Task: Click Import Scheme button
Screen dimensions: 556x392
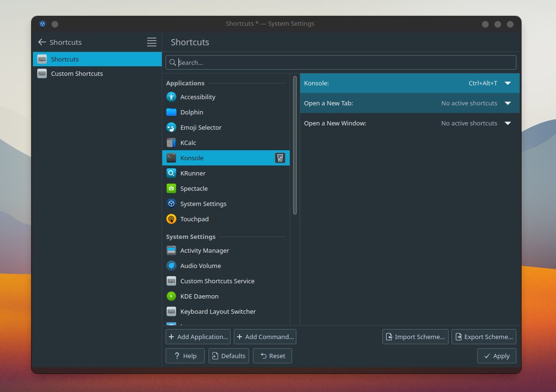Action: pos(415,337)
